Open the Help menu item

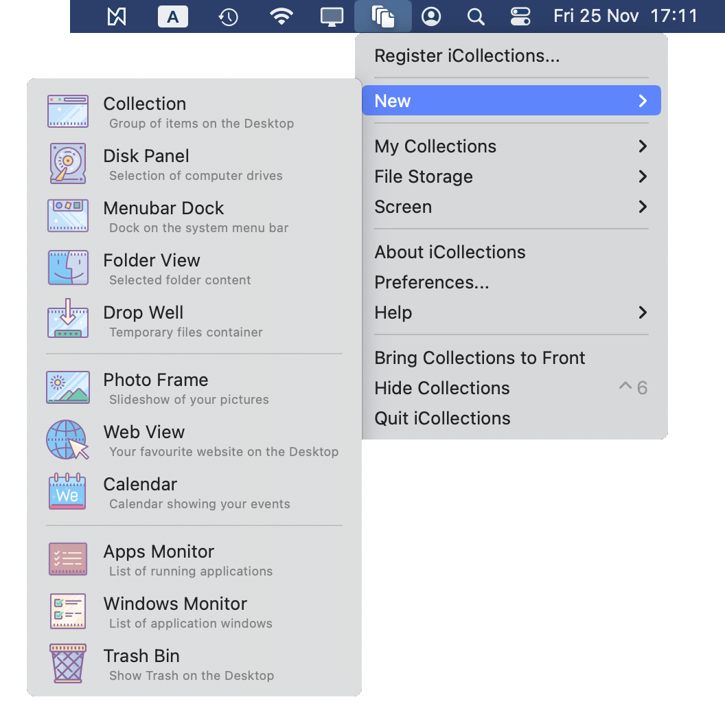click(x=511, y=312)
